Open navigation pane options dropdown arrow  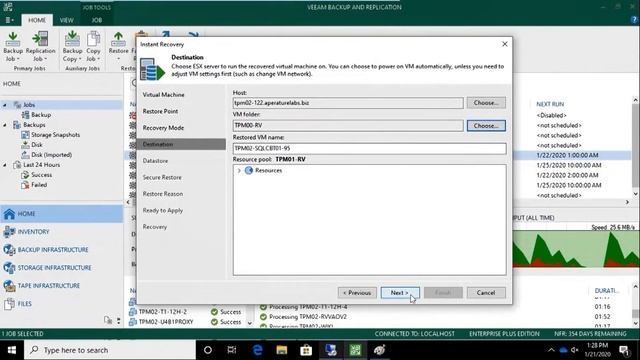coord(118,320)
